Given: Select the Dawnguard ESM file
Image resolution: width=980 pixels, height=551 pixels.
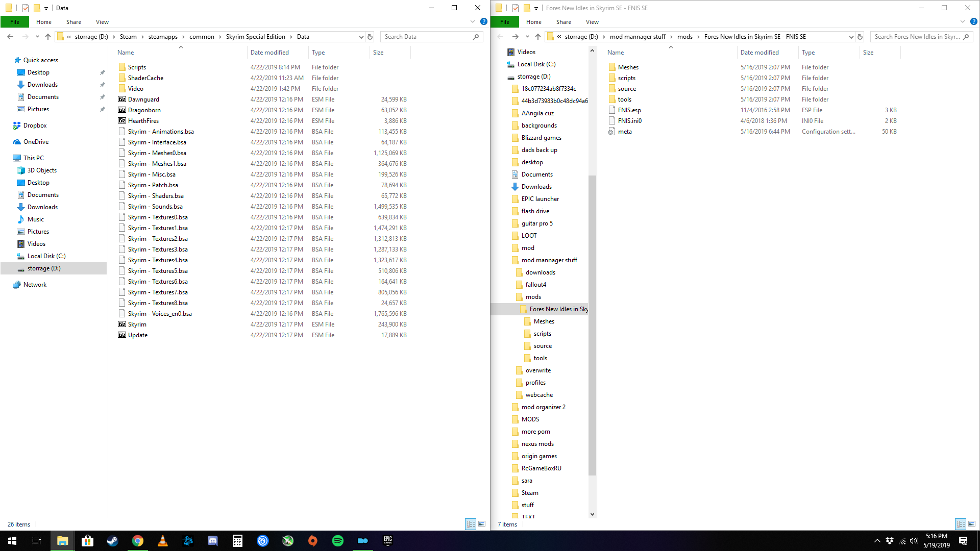Looking at the screenshot, I should [143, 99].
